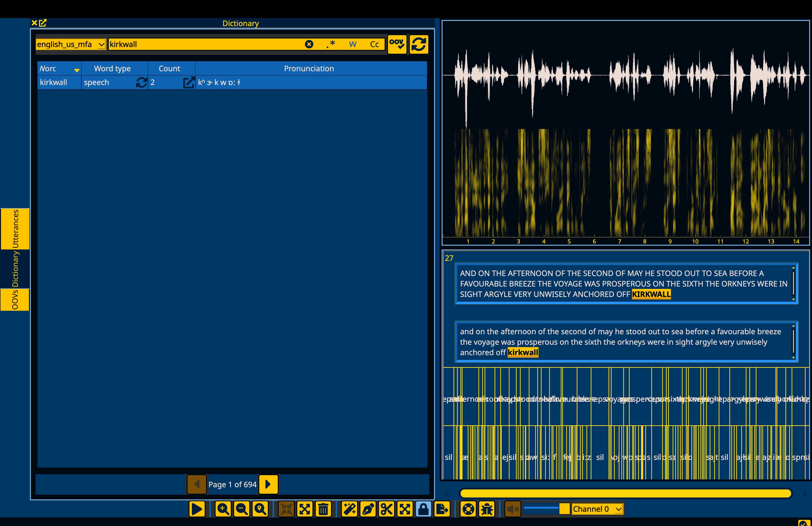
Task: Play the audio
Action: coord(197,509)
